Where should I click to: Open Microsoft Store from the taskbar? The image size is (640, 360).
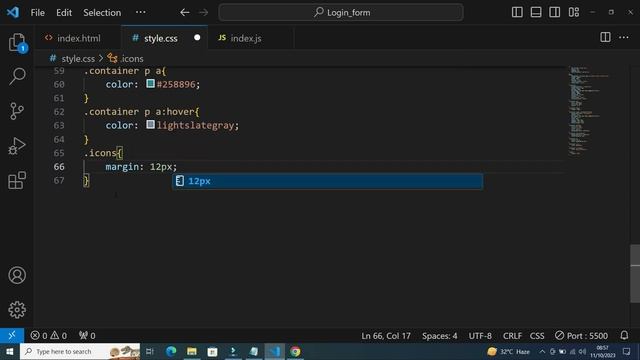[x=213, y=351]
